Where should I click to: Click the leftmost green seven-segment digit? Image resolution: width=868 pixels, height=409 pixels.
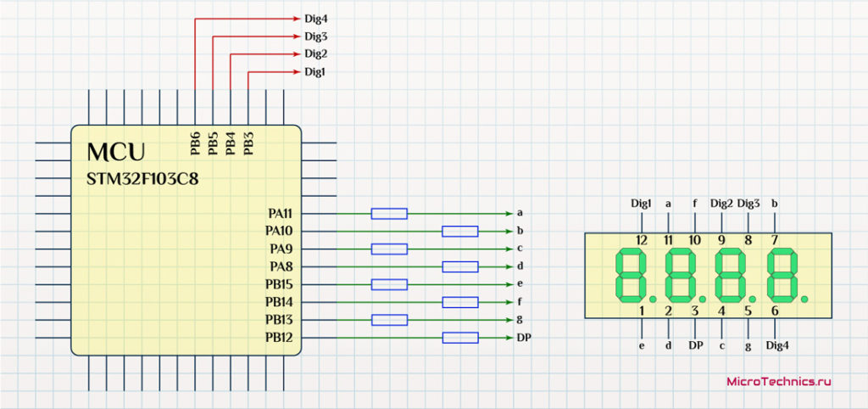pyautogui.click(x=631, y=276)
